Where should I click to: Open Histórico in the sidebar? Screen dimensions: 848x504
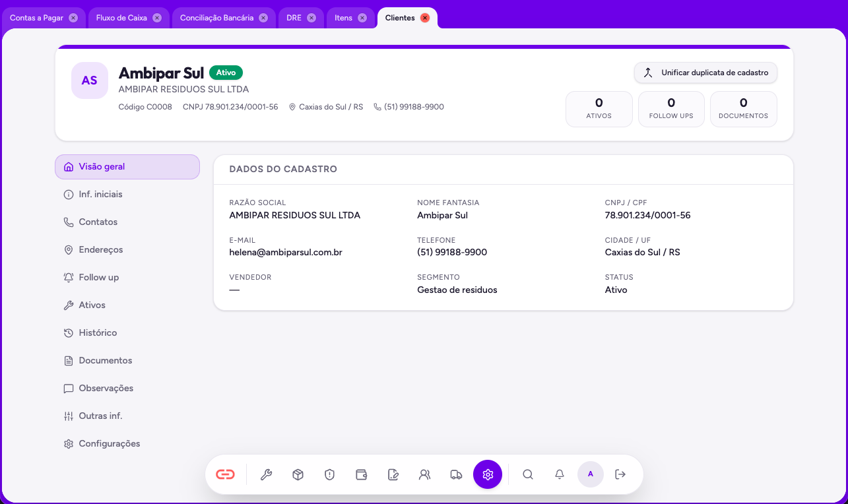click(127, 333)
